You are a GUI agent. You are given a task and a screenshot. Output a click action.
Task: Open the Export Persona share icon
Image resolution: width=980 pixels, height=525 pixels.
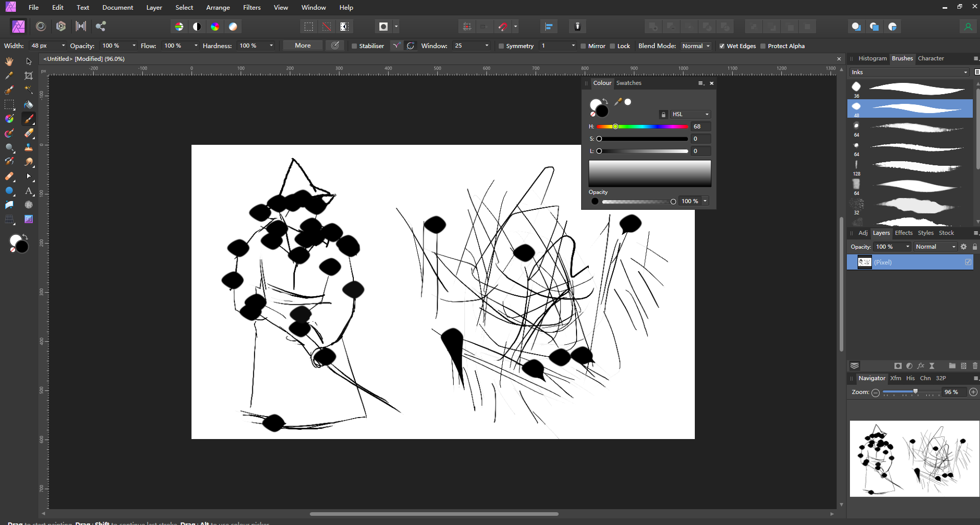tap(101, 26)
